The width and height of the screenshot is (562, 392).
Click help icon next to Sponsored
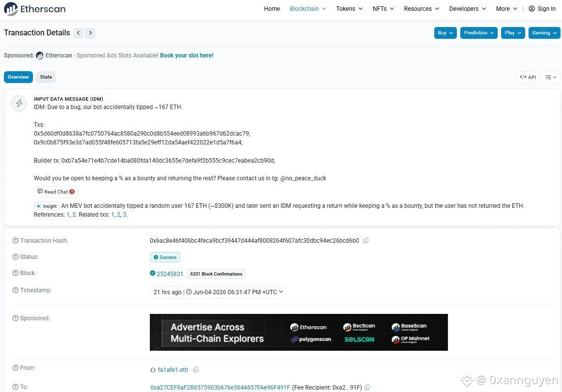coord(15,318)
